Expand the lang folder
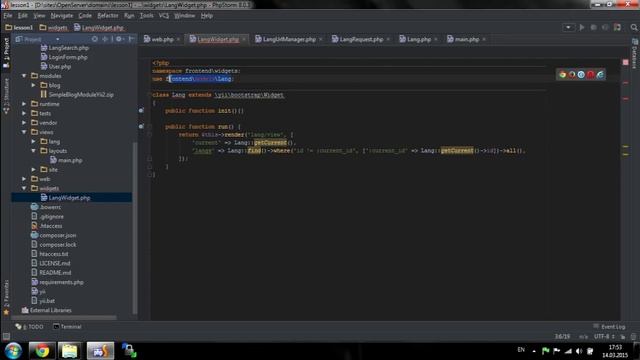The height and width of the screenshot is (360, 640). [33, 142]
